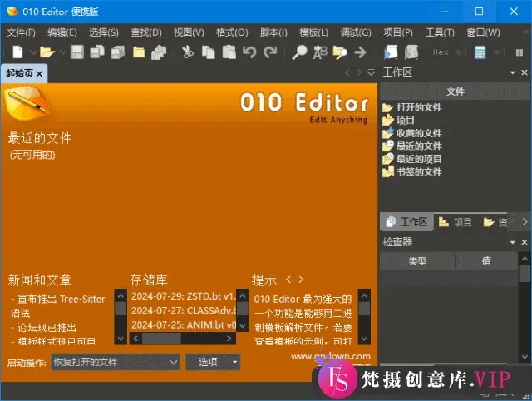This screenshot has width=532, height=401.
Task: Open the 项目(P) menu
Action: pyautogui.click(x=398, y=32)
